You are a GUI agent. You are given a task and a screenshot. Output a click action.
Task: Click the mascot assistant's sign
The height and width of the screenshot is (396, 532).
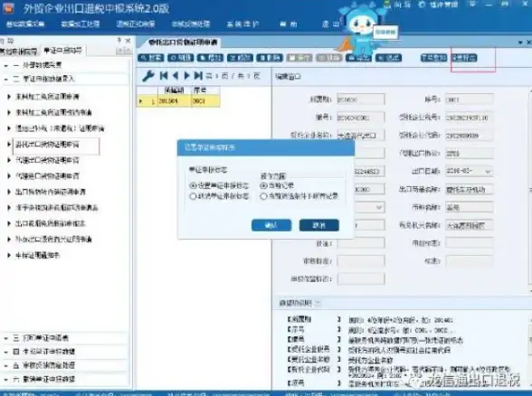click(x=385, y=33)
